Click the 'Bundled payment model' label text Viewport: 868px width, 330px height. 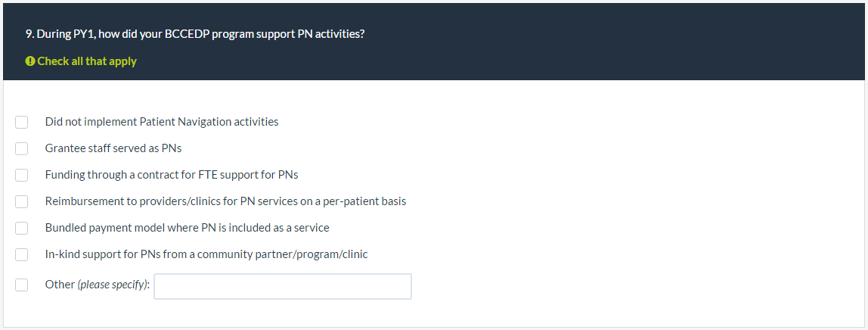point(187,228)
